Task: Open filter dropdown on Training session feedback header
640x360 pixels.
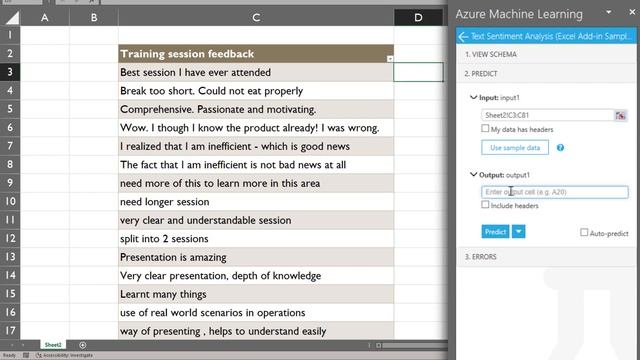Action: pos(390,59)
